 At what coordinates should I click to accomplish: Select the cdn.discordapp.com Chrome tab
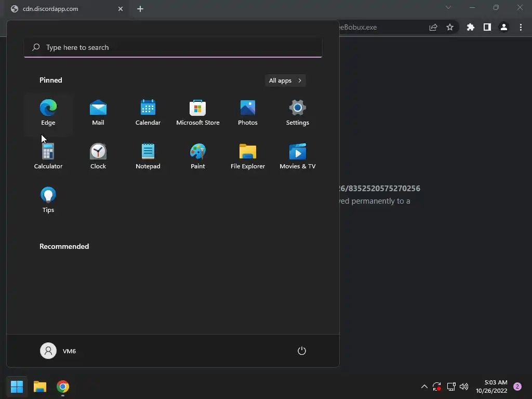coord(66,9)
